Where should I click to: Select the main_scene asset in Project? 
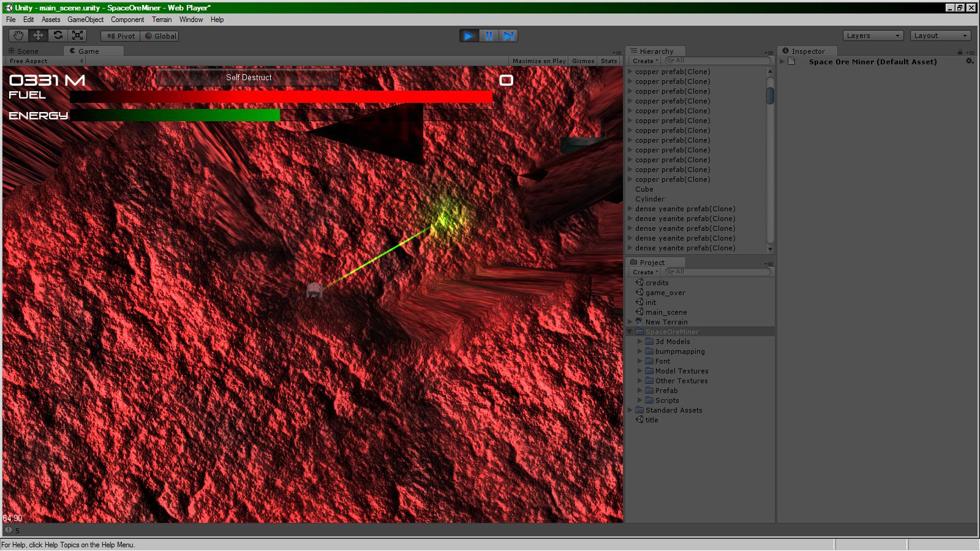[666, 312]
